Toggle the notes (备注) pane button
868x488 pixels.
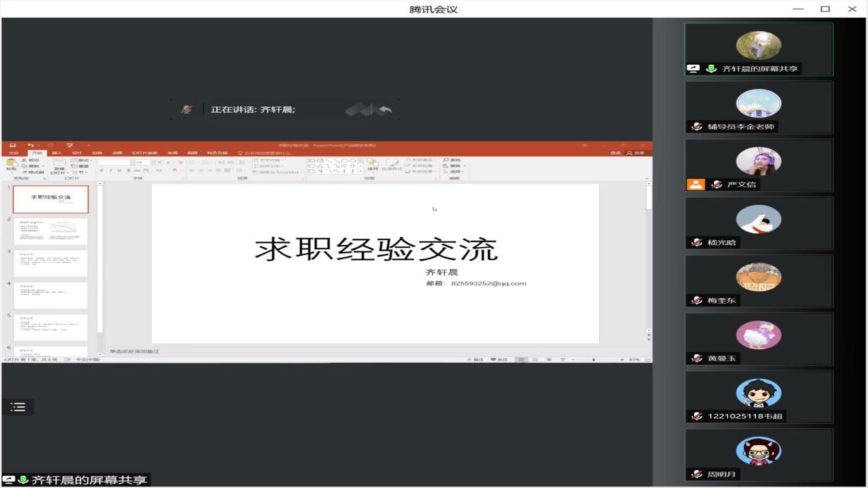click(x=477, y=360)
